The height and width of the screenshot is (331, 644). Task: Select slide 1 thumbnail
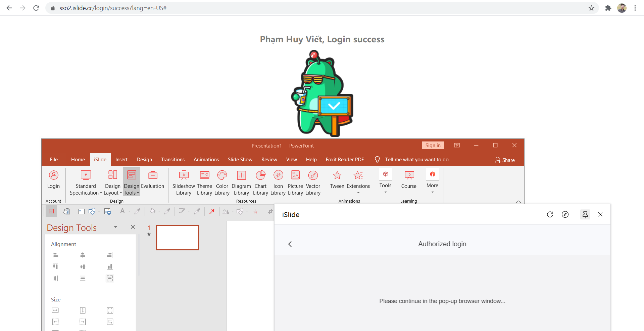(x=178, y=238)
